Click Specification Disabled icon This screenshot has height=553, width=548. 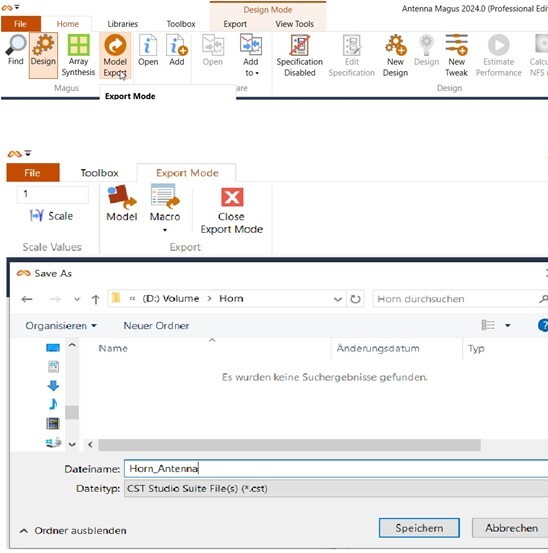pyautogui.click(x=299, y=45)
